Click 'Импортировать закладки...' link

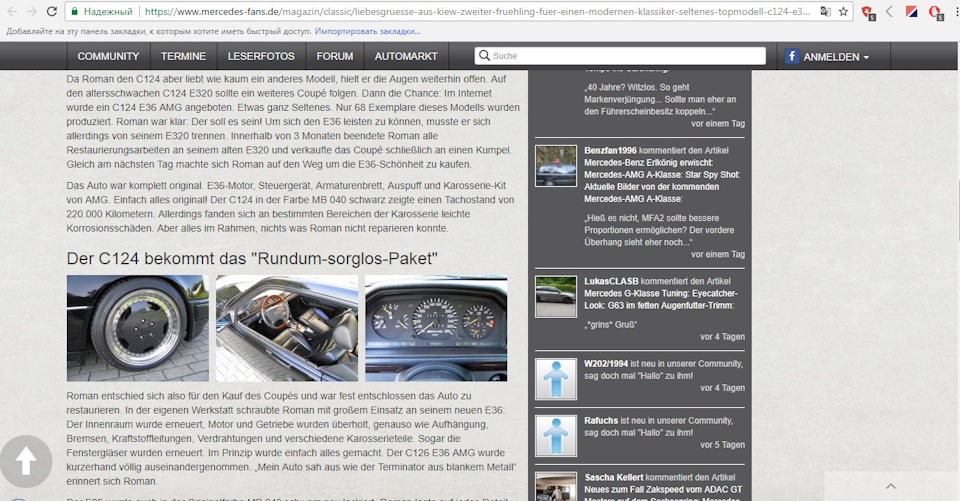coord(367,31)
